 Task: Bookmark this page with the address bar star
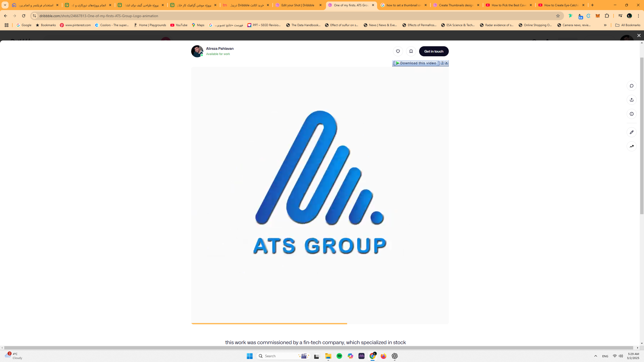558,16
